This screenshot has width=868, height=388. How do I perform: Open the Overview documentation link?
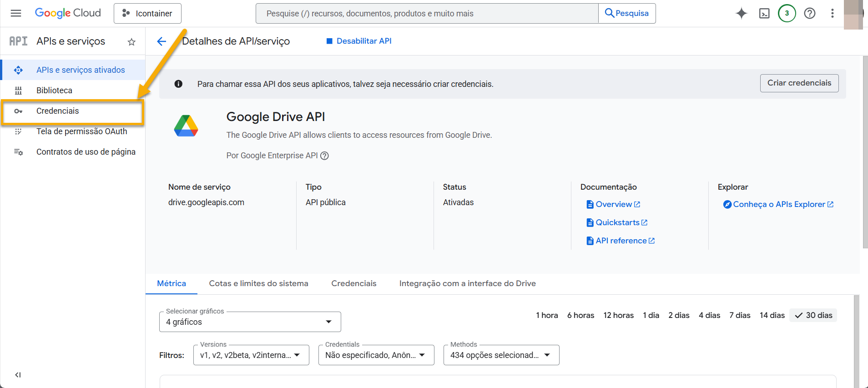613,204
